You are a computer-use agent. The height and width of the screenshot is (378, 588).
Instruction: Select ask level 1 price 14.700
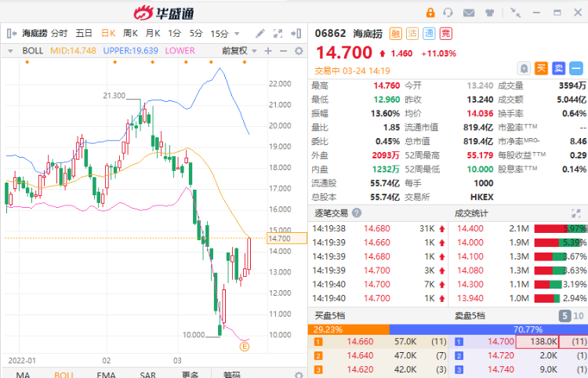(501, 341)
